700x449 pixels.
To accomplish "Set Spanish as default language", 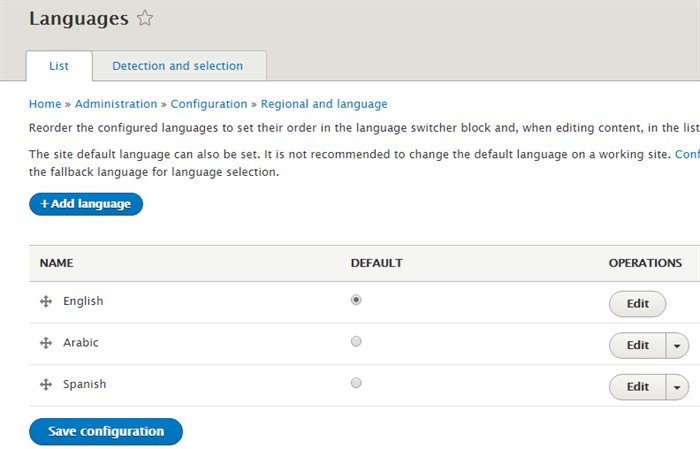I will (x=356, y=383).
